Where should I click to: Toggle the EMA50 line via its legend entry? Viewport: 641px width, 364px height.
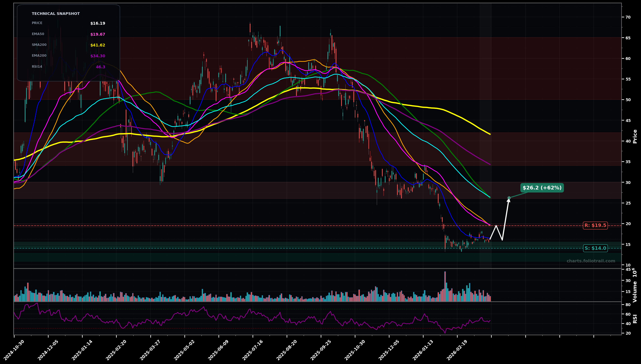(38, 34)
